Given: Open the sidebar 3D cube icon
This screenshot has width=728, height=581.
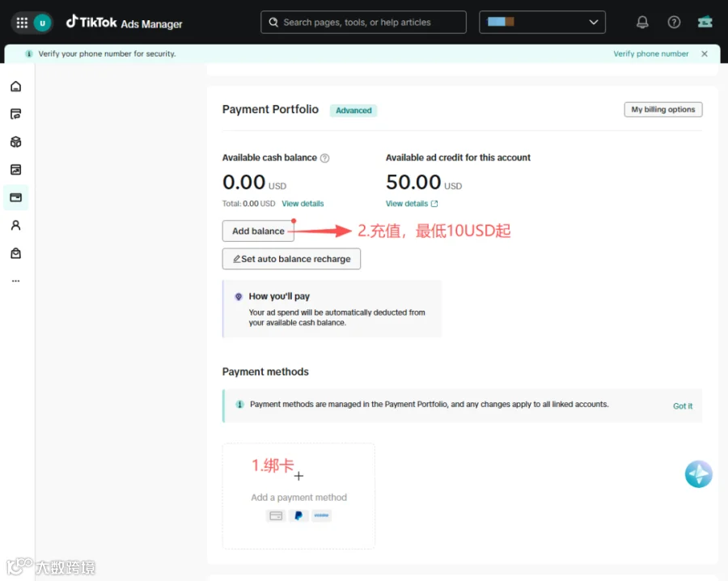Looking at the screenshot, I should click(x=16, y=142).
